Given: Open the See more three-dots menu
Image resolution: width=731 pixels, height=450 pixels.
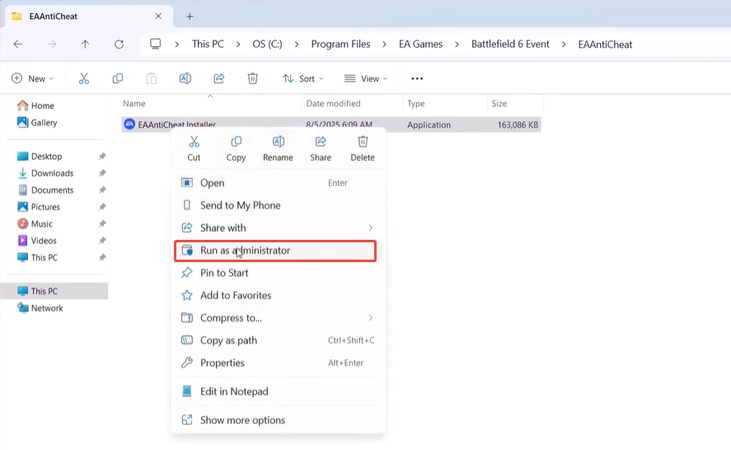Looking at the screenshot, I should pos(417,78).
